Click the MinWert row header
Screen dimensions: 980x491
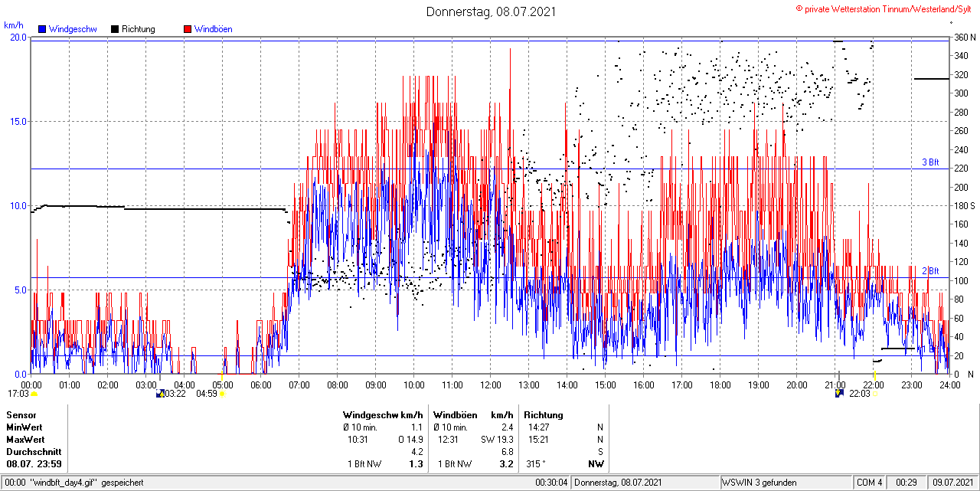pos(24,427)
